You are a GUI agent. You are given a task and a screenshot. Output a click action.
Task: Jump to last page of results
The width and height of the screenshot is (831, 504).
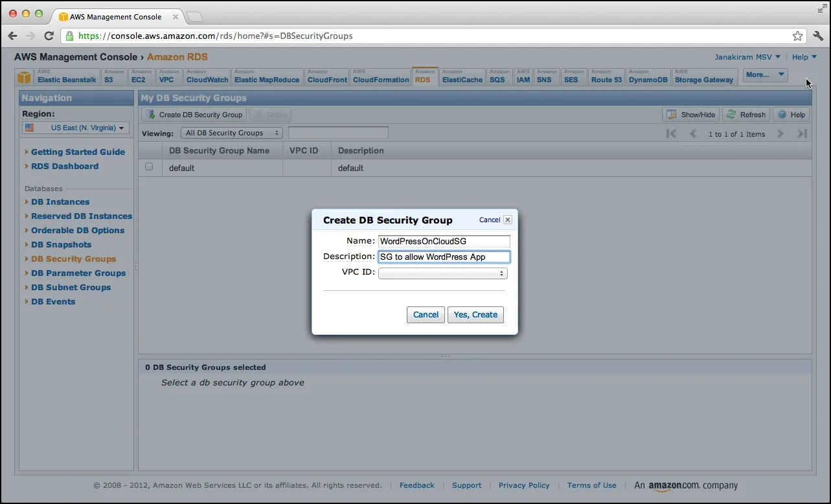tap(802, 133)
